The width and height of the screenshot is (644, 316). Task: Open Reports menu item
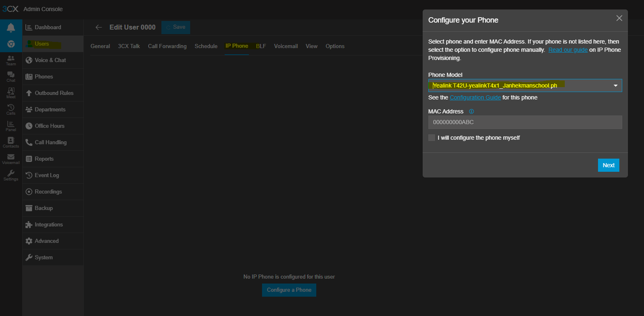[53, 159]
